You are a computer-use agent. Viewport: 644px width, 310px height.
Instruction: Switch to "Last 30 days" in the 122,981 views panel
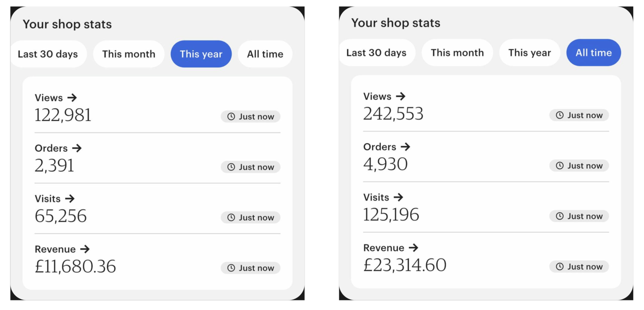click(x=48, y=54)
